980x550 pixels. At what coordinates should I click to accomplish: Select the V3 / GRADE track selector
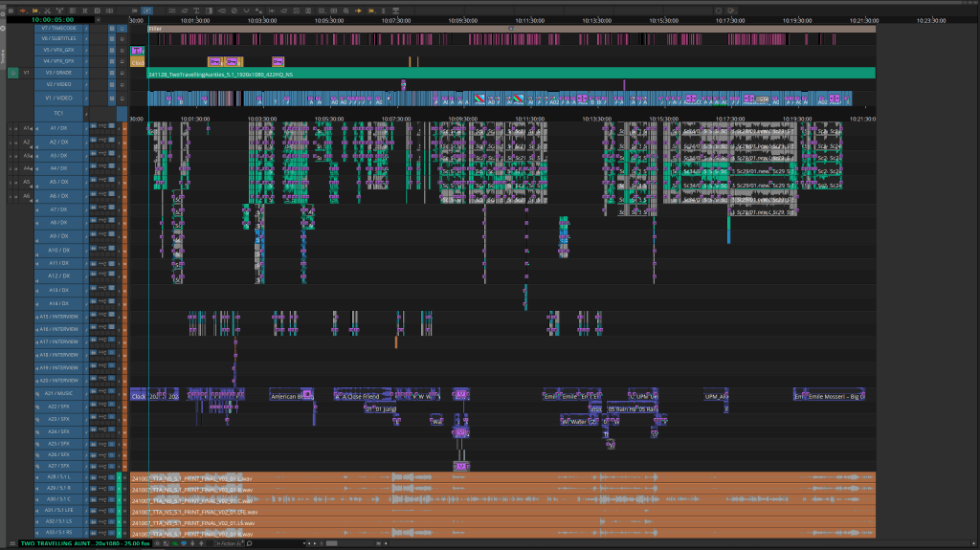59,72
